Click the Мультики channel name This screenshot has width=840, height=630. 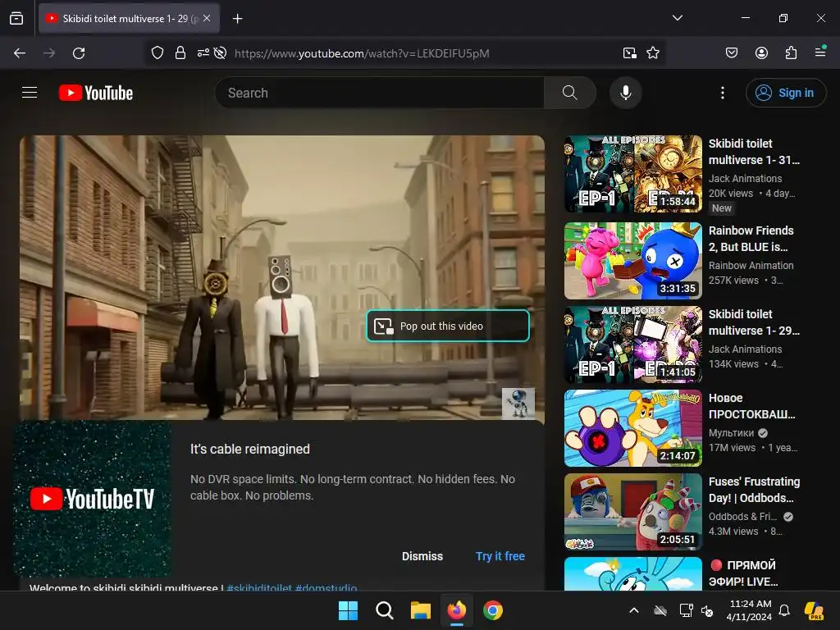click(x=731, y=433)
